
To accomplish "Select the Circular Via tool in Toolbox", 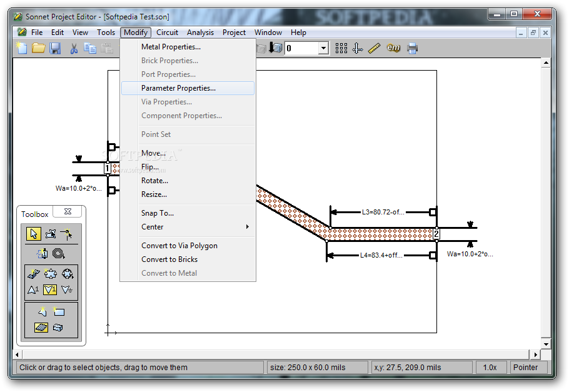I will (68, 273).
